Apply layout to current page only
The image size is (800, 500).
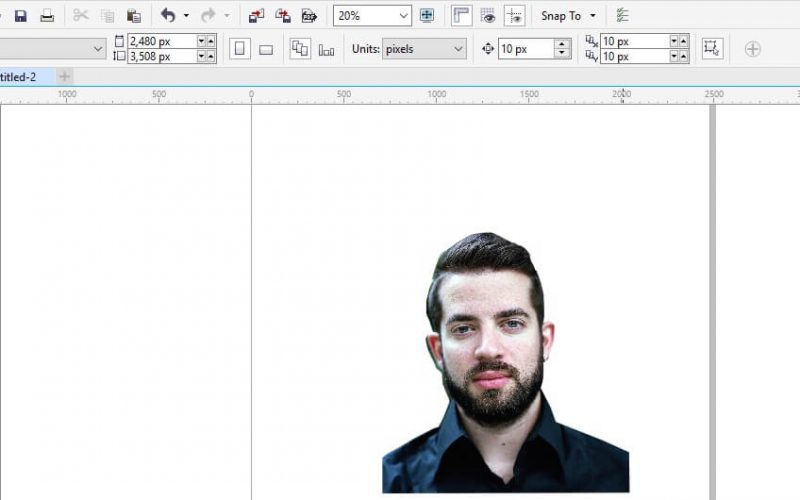pyautogui.click(x=327, y=49)
